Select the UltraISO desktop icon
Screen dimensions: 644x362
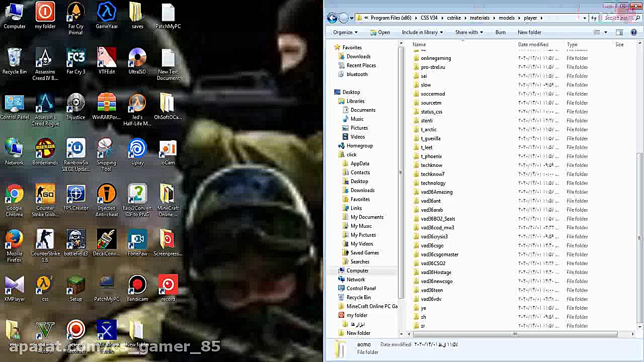tap(137, 61)
